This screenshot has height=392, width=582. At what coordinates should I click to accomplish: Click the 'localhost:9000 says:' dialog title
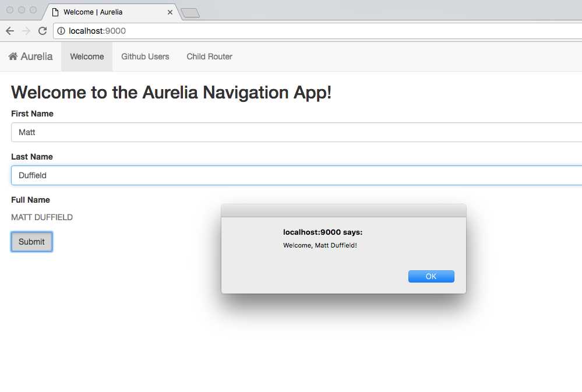coord(323,232)
